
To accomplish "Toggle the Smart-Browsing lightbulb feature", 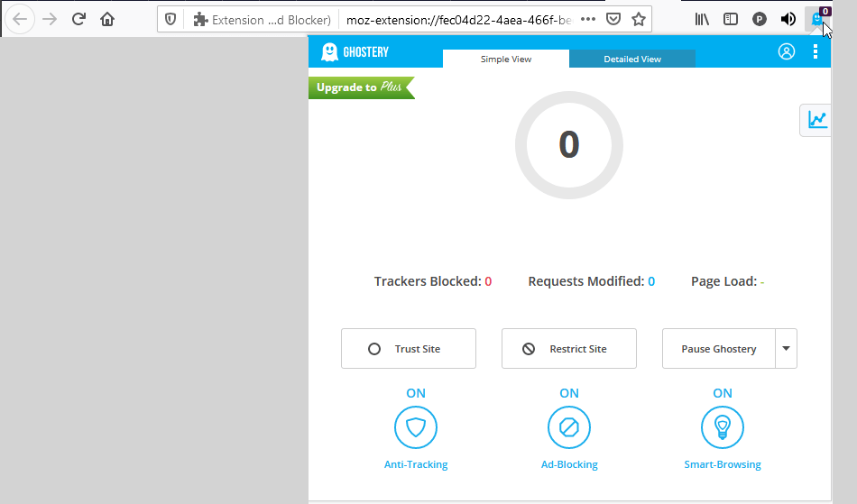I will click(723, 427).
